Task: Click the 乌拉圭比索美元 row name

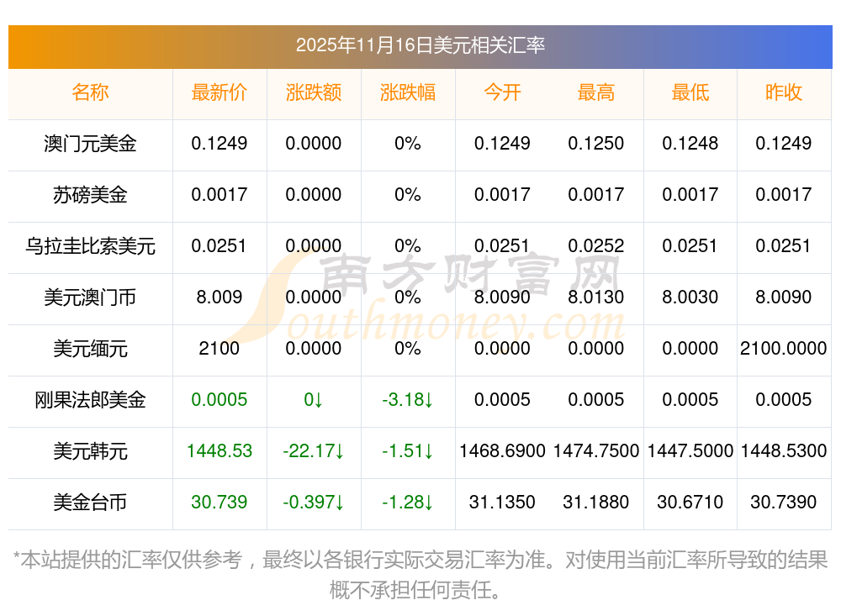Action: (x=90, y=246)
